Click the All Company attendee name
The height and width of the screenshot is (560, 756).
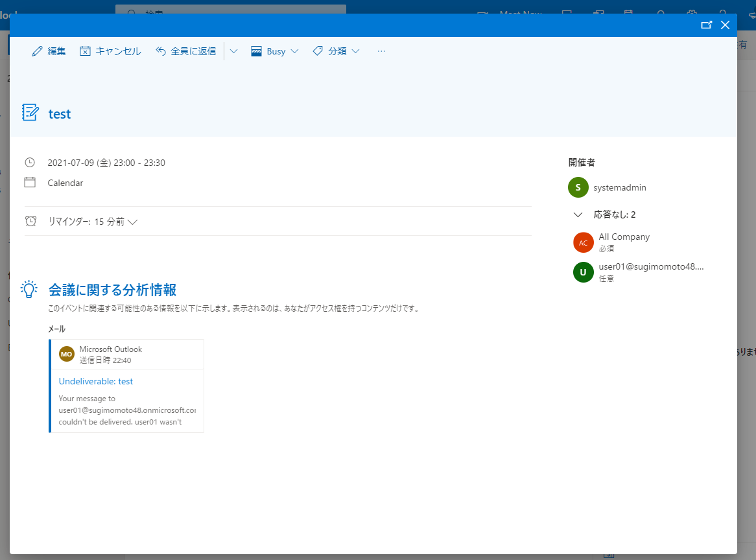[624, 237]
